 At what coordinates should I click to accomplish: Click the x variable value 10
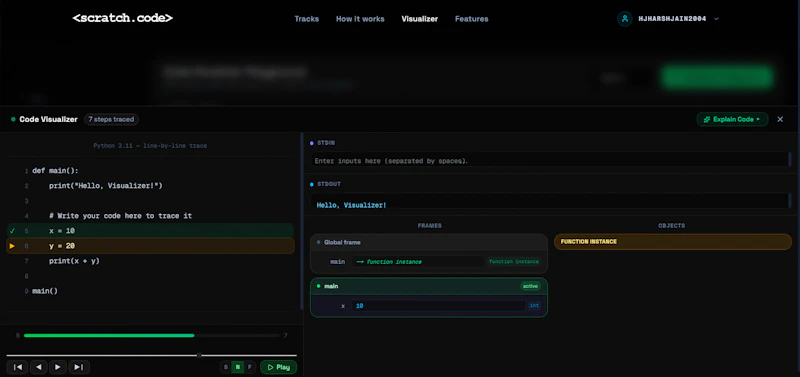pos(438,306)
